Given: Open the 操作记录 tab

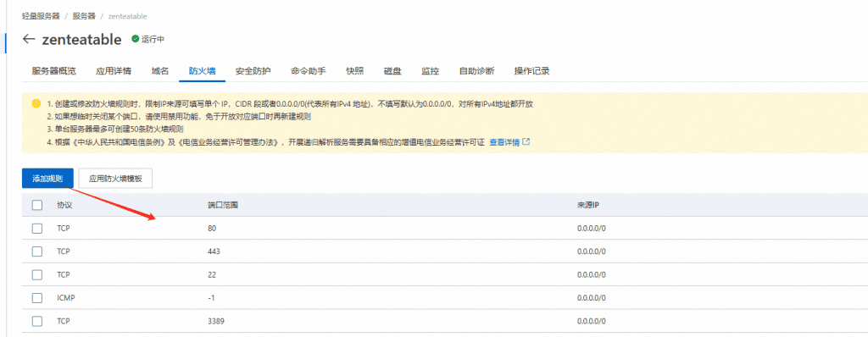Looking at the screenshot, I should (532, 71).
